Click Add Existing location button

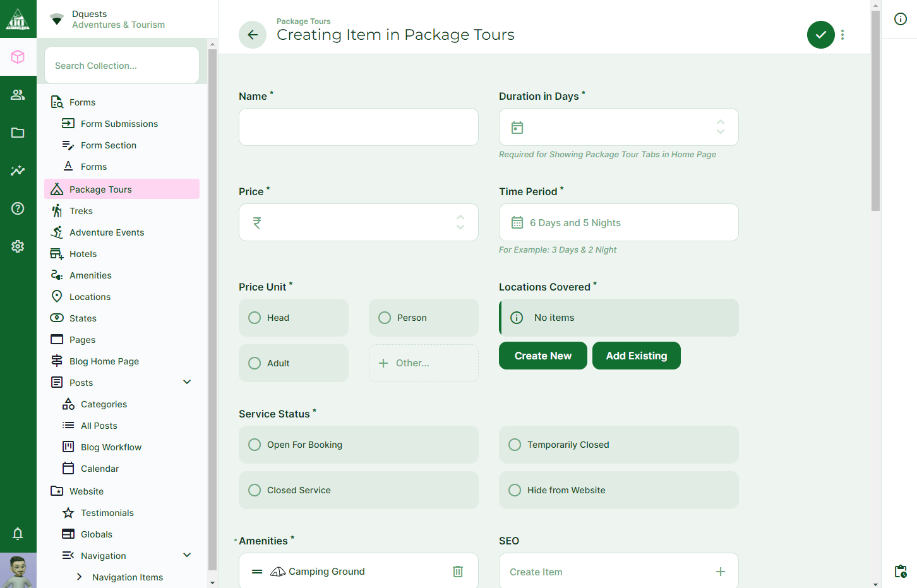tap(637, 356)
